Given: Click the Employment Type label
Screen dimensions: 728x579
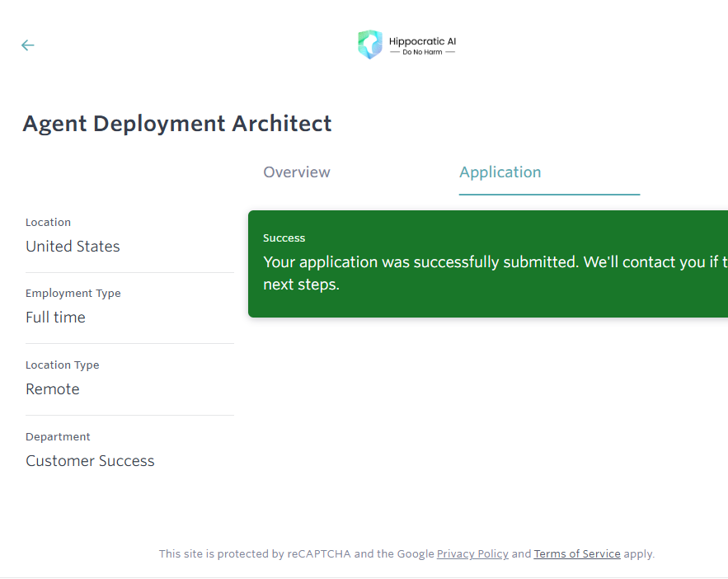Looking at the screenshot, I should click(x=73, y=294).
